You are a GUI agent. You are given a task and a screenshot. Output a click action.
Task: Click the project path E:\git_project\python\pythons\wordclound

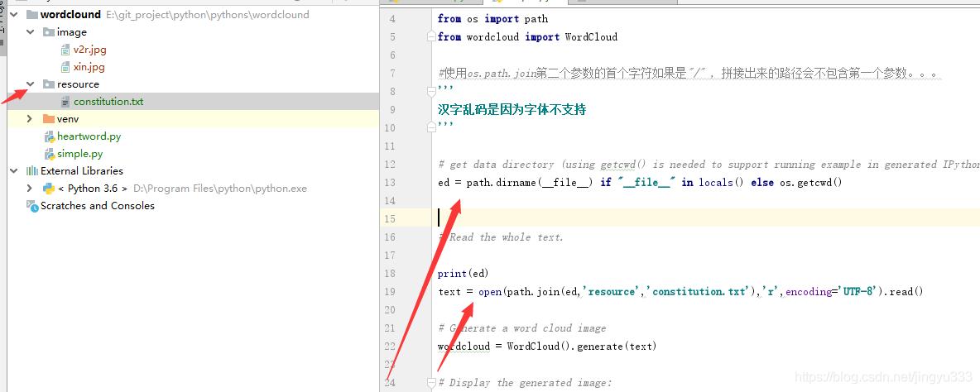[208, 14]
